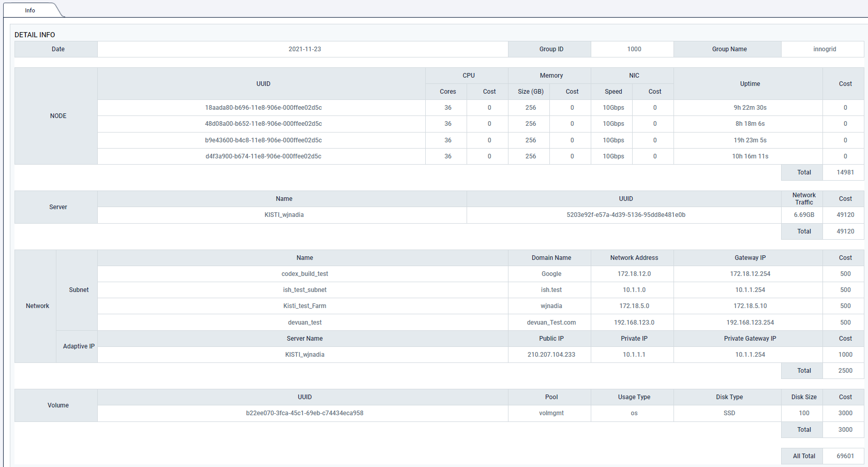Viewport: 868px width, 467px height.
Task: Click disk size value 100
Action: coord(804,413)
